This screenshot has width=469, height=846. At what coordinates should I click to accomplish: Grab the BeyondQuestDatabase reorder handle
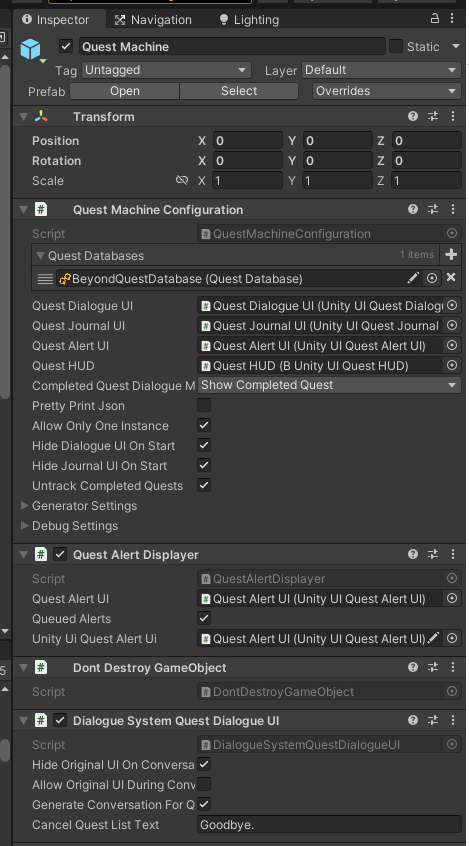tap(45, 279)
